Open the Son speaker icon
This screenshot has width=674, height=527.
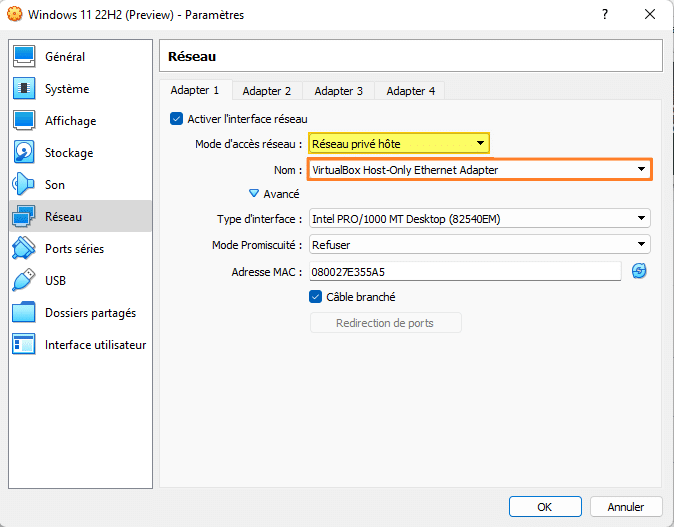coord(25,185)
